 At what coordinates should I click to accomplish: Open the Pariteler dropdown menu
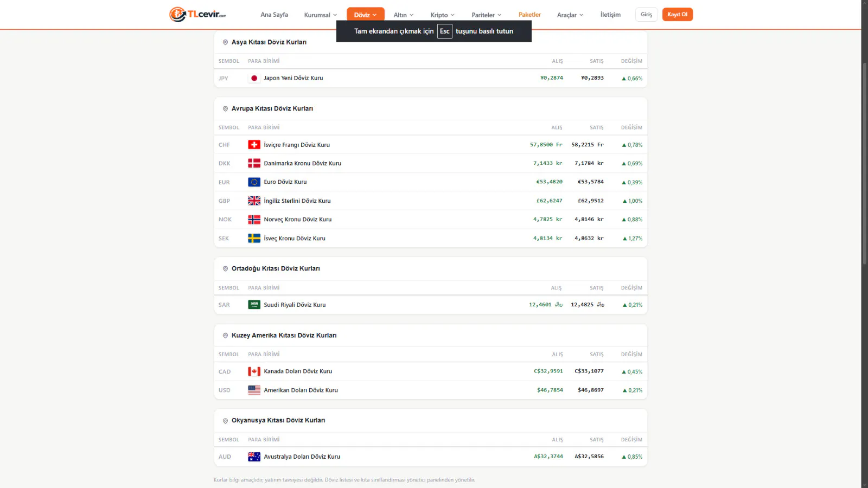tap(487, 15)
